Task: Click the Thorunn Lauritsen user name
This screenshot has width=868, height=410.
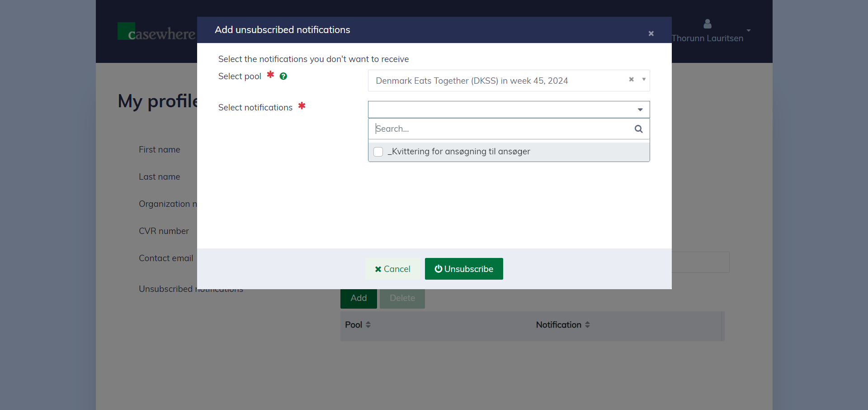Action: [707, 38]
